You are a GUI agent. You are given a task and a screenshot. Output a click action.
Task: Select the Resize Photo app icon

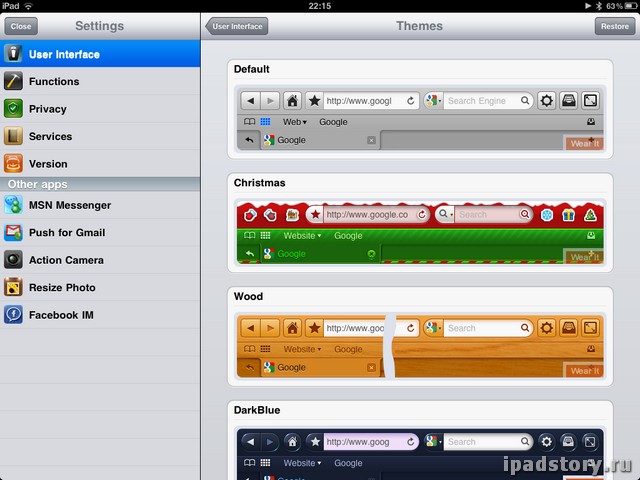[x=13, y=288]
